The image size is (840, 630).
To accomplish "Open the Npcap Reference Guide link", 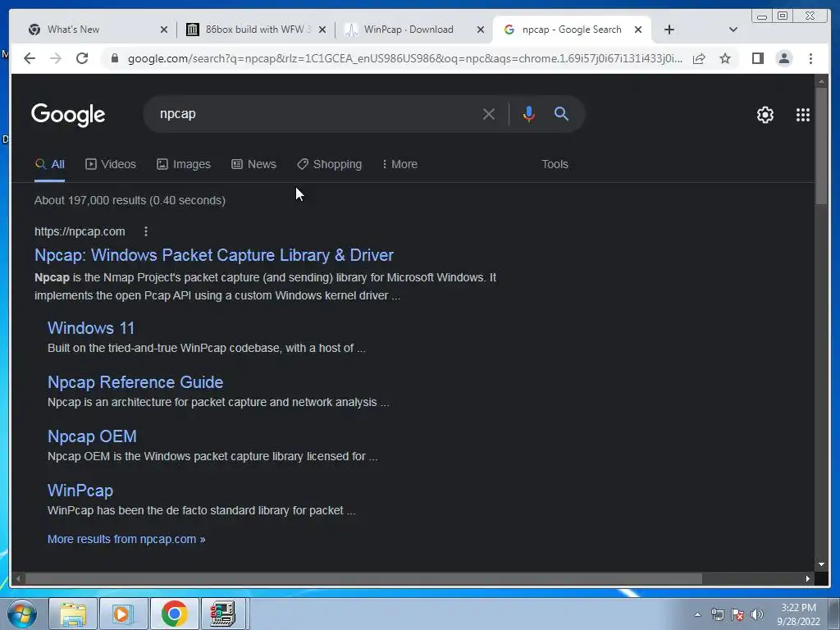I will point(135,382).
